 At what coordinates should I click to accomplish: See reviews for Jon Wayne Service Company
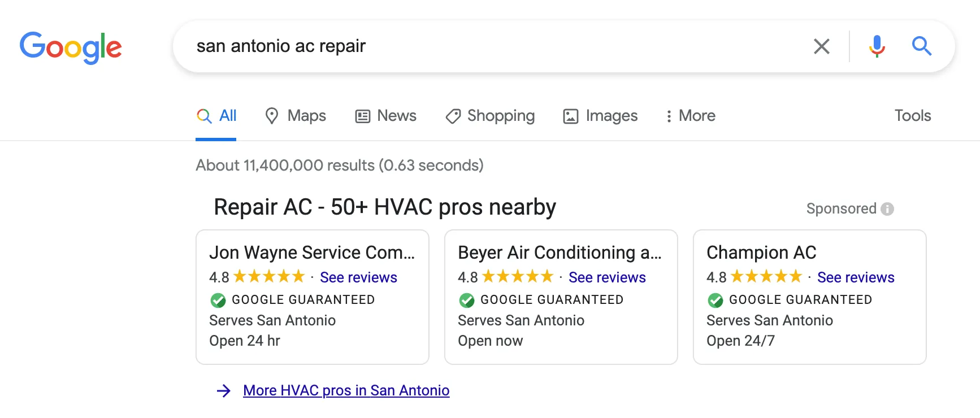[x=358, y=277]
